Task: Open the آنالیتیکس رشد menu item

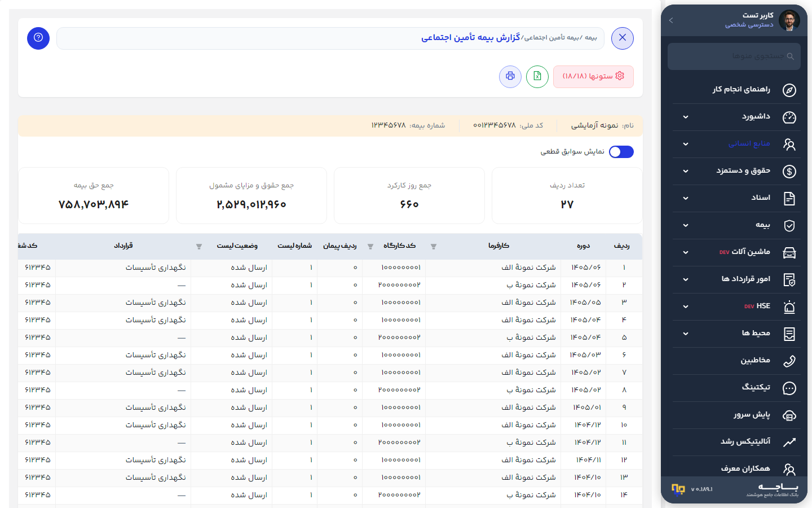Action: [736, 442]
